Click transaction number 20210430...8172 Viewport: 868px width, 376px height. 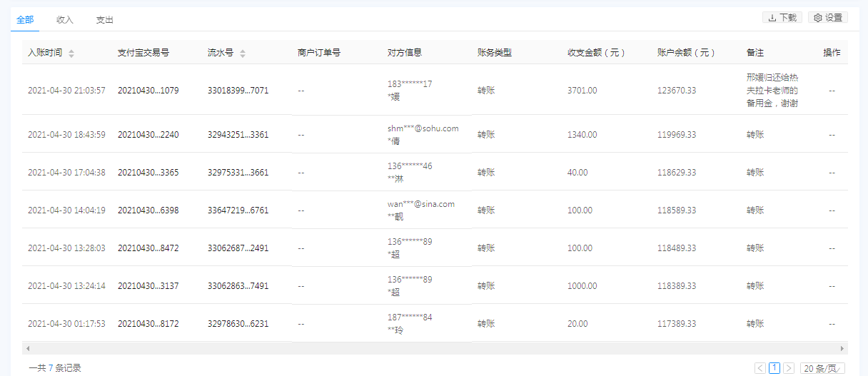click(148, 324)
